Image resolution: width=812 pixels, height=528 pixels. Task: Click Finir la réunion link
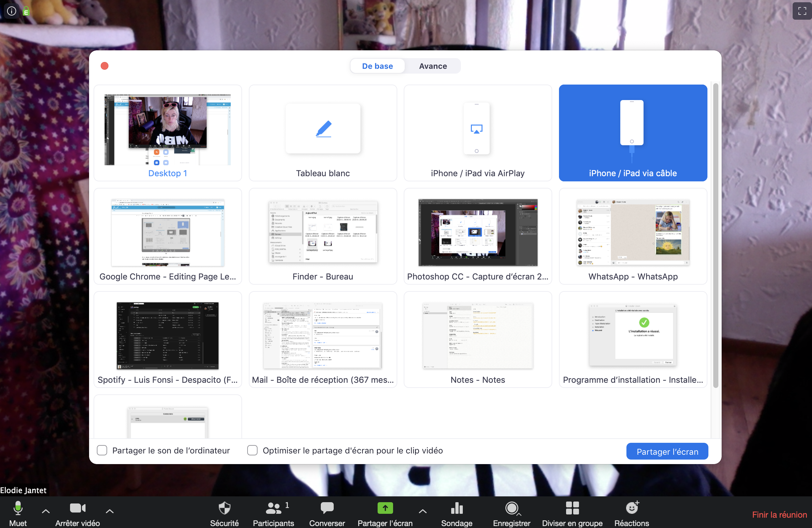779,514
